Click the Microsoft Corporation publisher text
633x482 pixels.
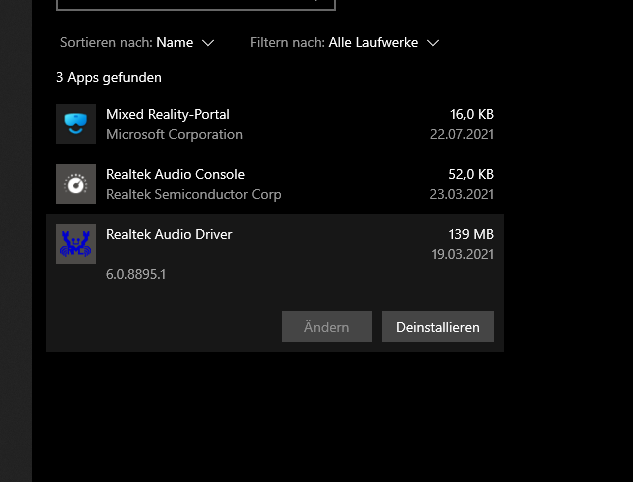tap(174, 134)
